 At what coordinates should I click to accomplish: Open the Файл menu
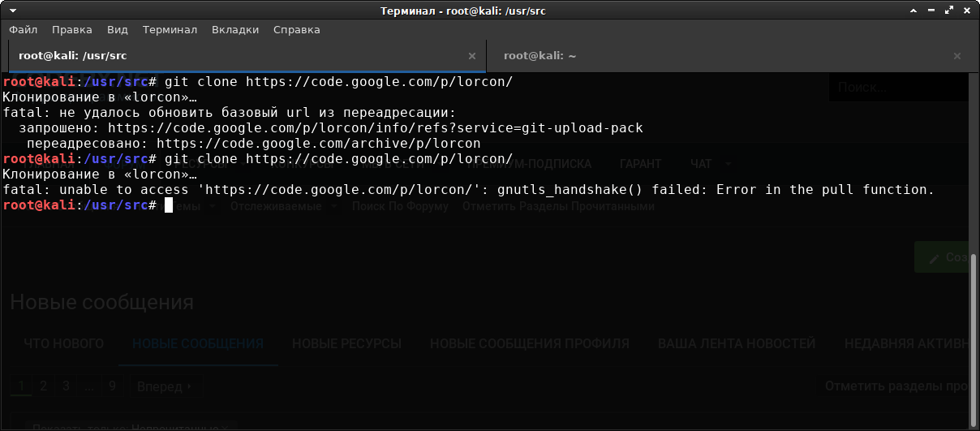pos(24,30)
